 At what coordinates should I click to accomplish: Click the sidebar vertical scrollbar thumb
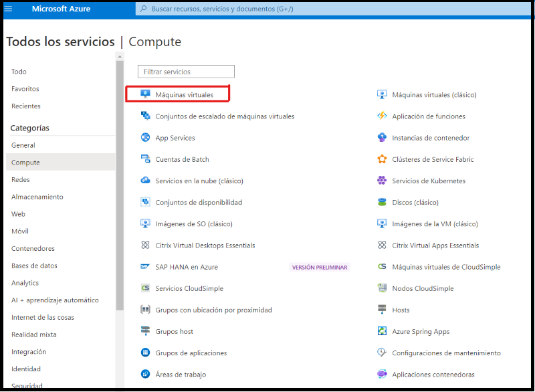(120, 185)
